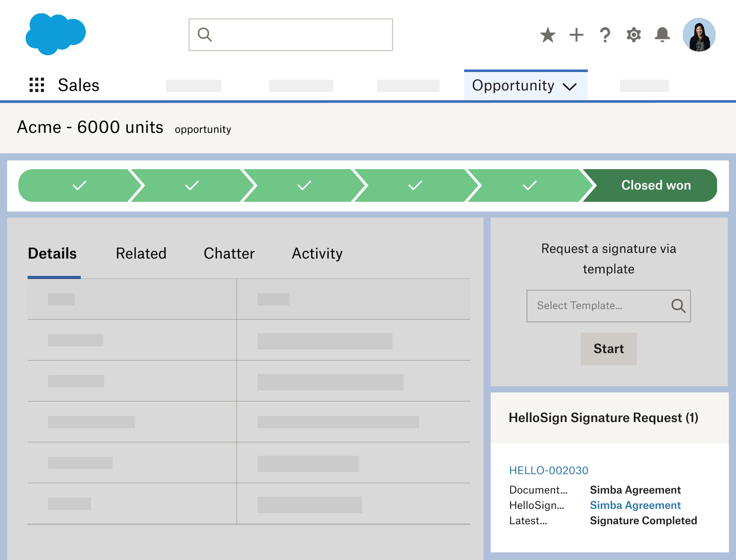
Task: Click the Salesforce cloud logo
Action: [55, 34]
